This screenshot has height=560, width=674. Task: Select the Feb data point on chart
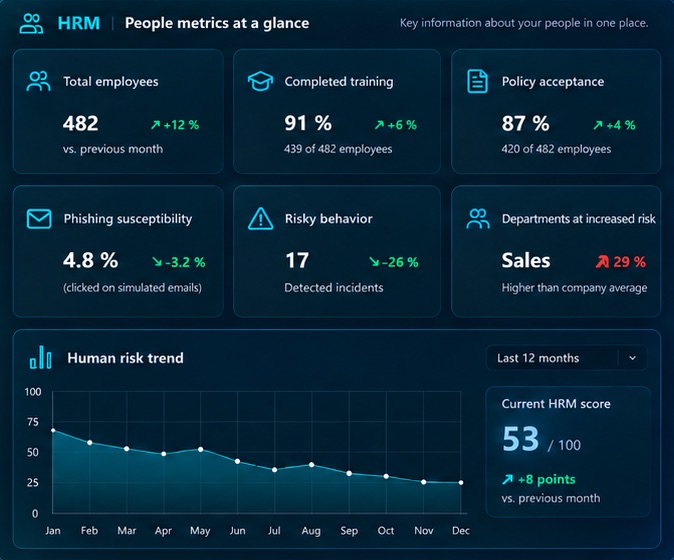point(90,442)
